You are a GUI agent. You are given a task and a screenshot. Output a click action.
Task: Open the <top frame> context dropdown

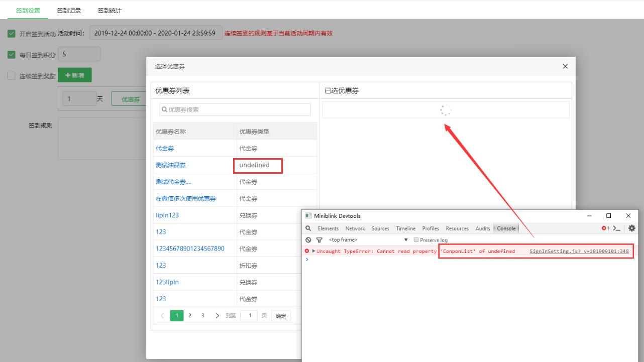[x=368, y=240]
